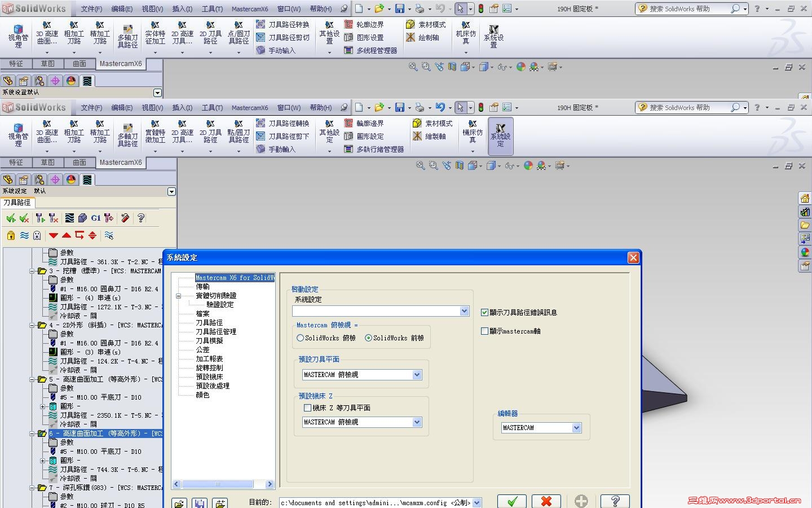
Task: Expand 圖形 under operation 5
Action: pyautogui.click(x=43, y=406)
